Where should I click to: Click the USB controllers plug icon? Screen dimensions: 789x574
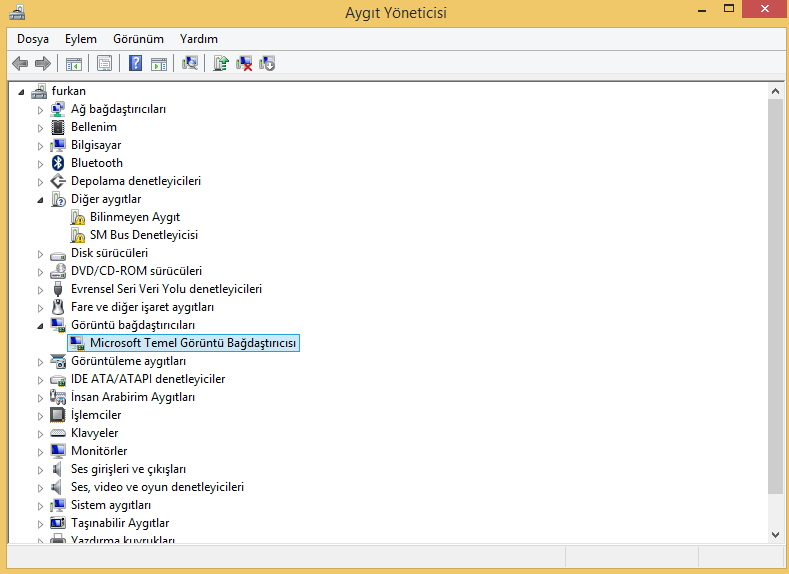(x=58, y=289)
